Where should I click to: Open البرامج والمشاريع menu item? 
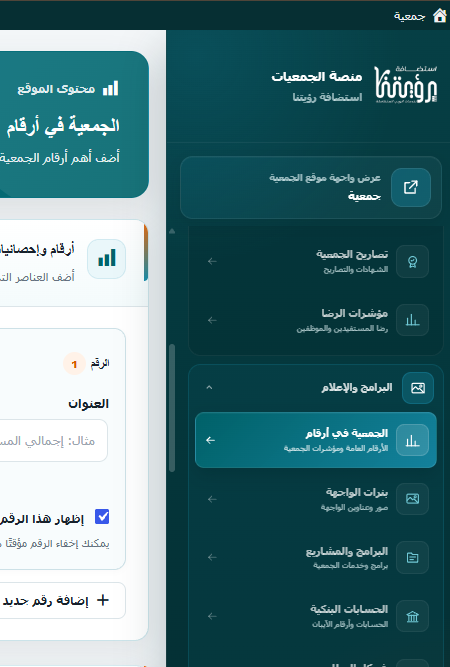[316, 557]
